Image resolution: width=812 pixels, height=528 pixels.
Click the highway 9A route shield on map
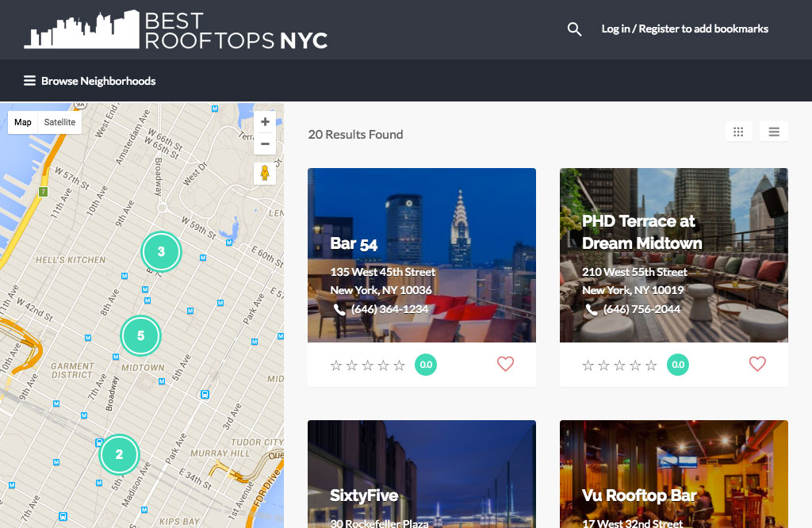(80, 105)
